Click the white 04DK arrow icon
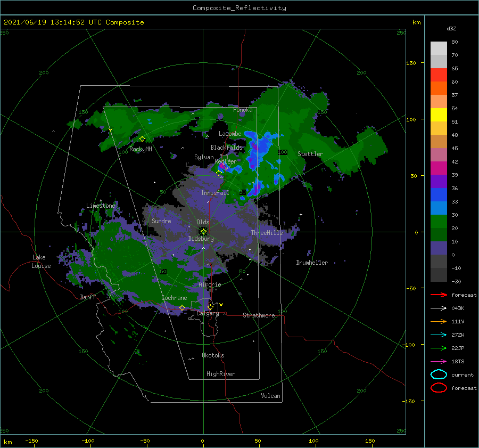 coord(439,308)
